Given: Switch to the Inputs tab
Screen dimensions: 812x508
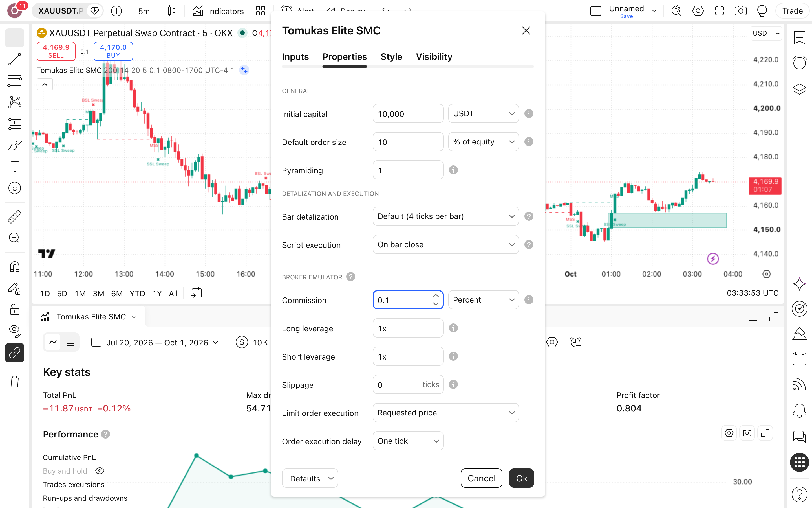Looking at the screenshot, I should click(x=295, y=56).
